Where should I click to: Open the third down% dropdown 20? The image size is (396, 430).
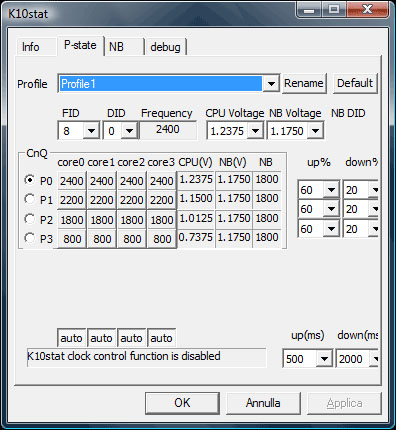[375, 229]
